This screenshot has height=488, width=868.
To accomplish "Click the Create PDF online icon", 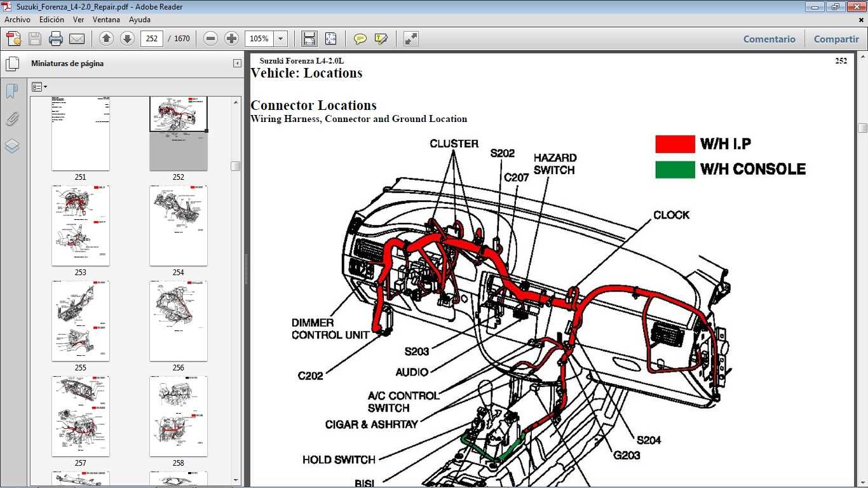I will coord(14,39).
